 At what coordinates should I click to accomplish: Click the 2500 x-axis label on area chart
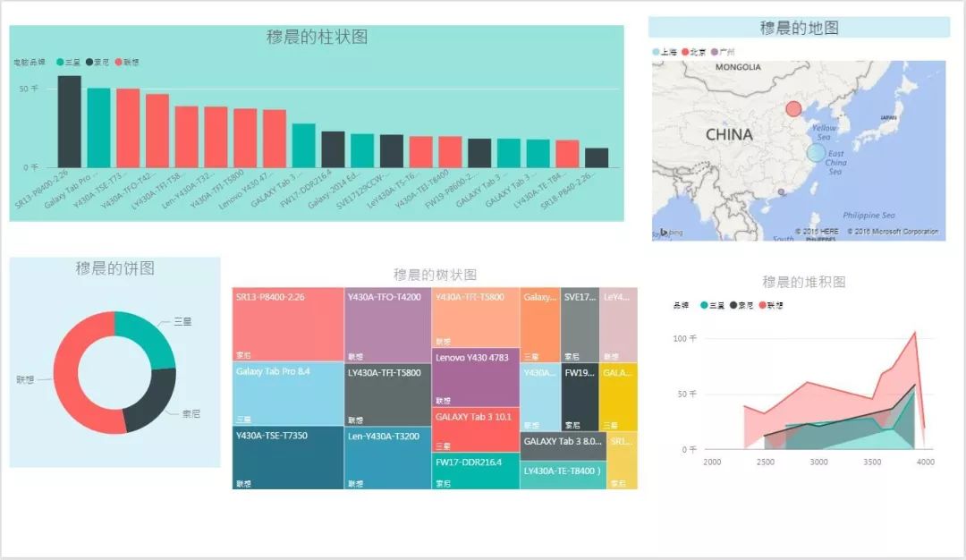(x=765, y=462)
